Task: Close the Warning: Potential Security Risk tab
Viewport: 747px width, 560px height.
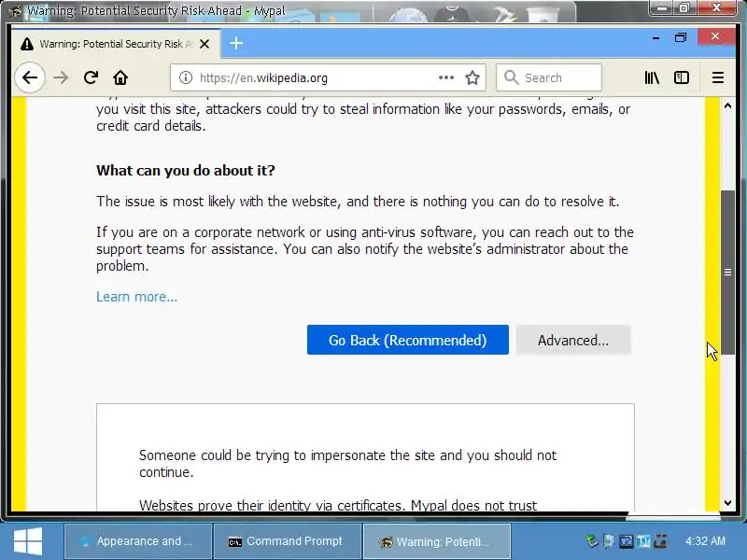Action: [x=204, y=44]
